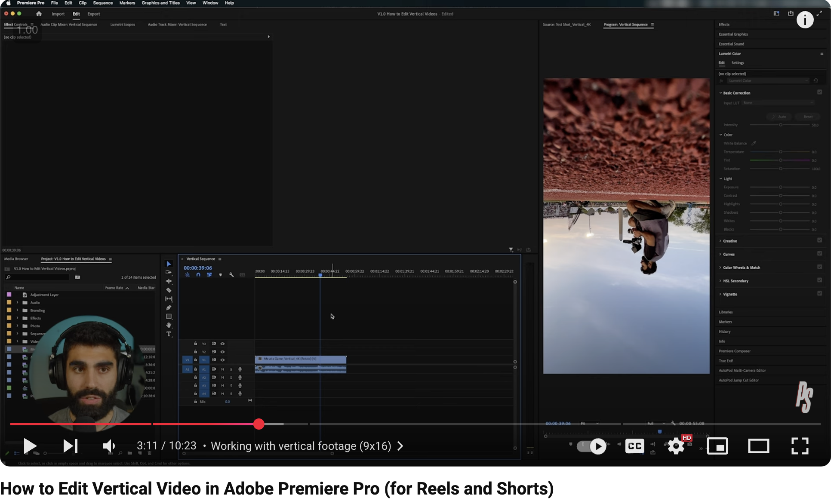Image resolution: width=831 pixels, height=504 pixels.
Task: Click the Exposure slider handle
Action: pos(780,187)
